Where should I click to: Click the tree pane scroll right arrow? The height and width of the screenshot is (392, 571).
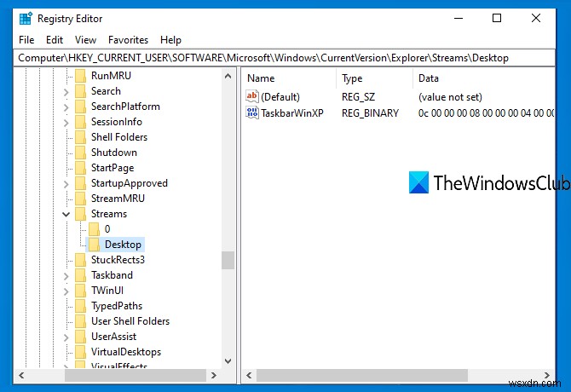click(214, 375)
